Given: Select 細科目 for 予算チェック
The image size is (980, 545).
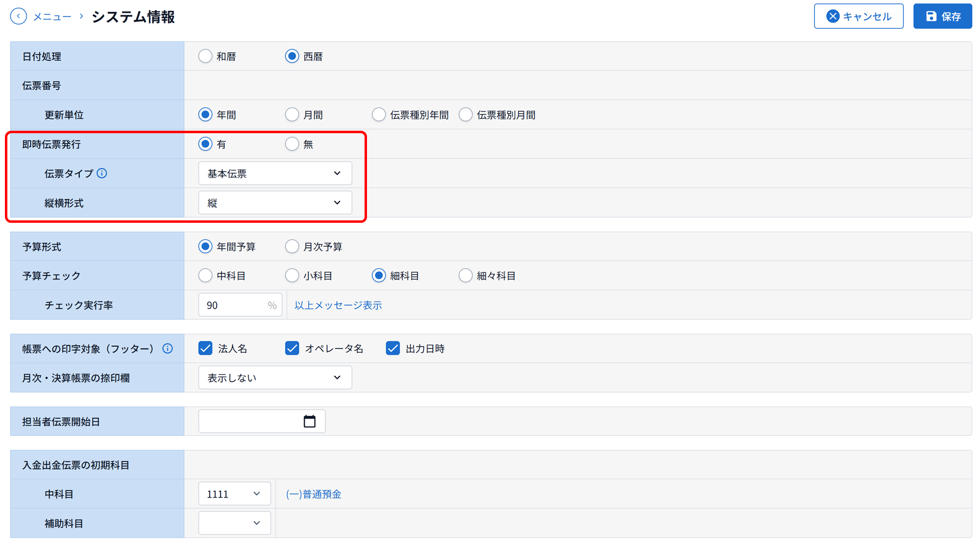Looking at the screenshot, I should [x=379, y=276].
